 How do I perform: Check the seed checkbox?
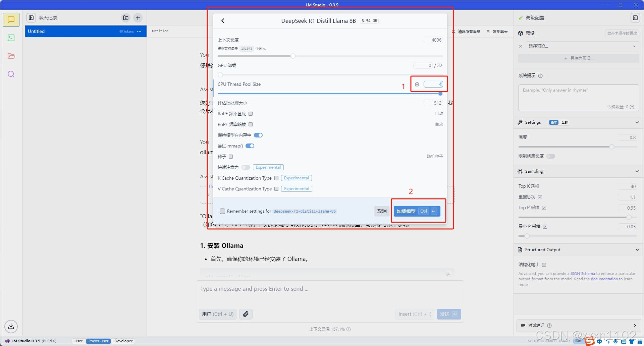[231, 157]
